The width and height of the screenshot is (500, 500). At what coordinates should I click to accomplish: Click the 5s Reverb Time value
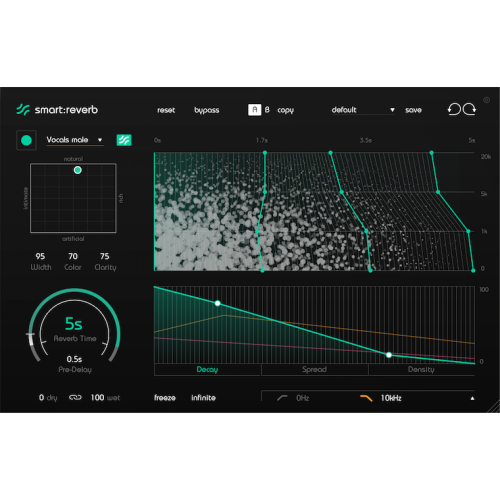point(74,324)
